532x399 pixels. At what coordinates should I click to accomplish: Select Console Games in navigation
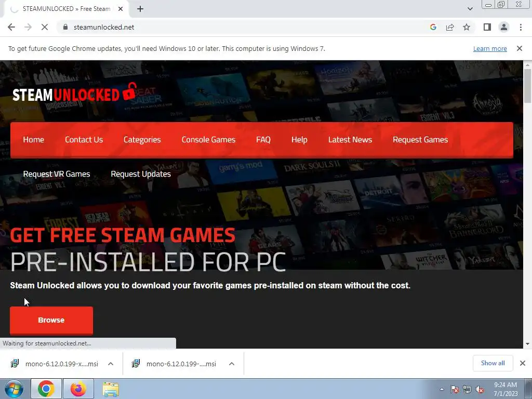[208, 140]
